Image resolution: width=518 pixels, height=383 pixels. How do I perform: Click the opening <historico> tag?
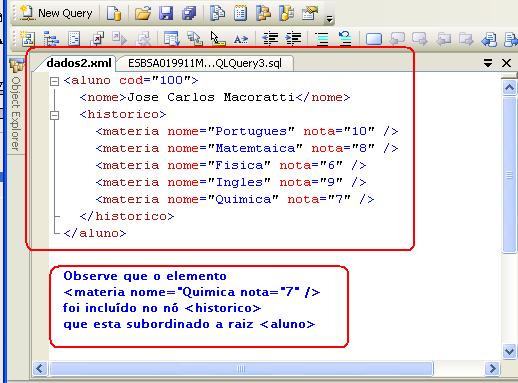123,114
